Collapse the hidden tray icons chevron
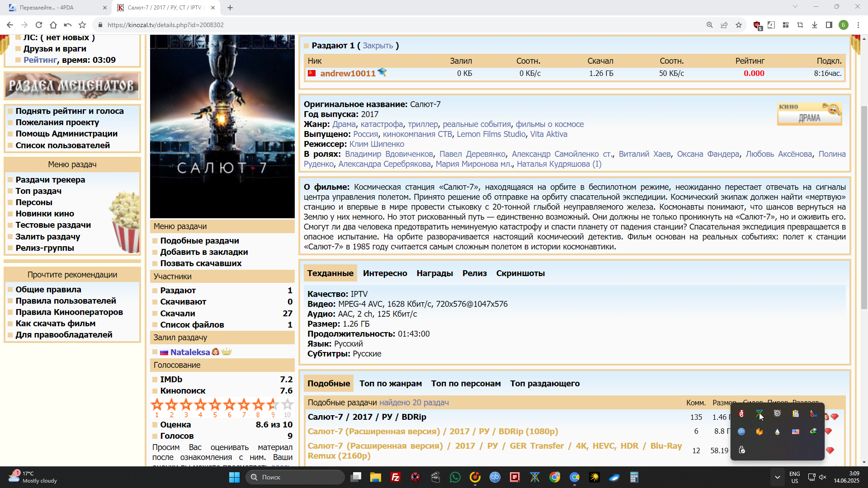 [777, 477]
